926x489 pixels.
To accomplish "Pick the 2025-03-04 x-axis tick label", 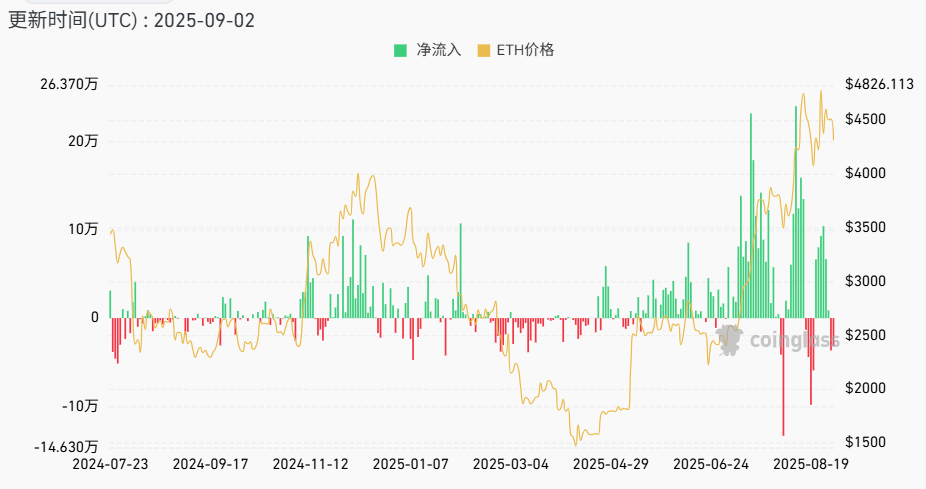I will [x=510, y=464].
